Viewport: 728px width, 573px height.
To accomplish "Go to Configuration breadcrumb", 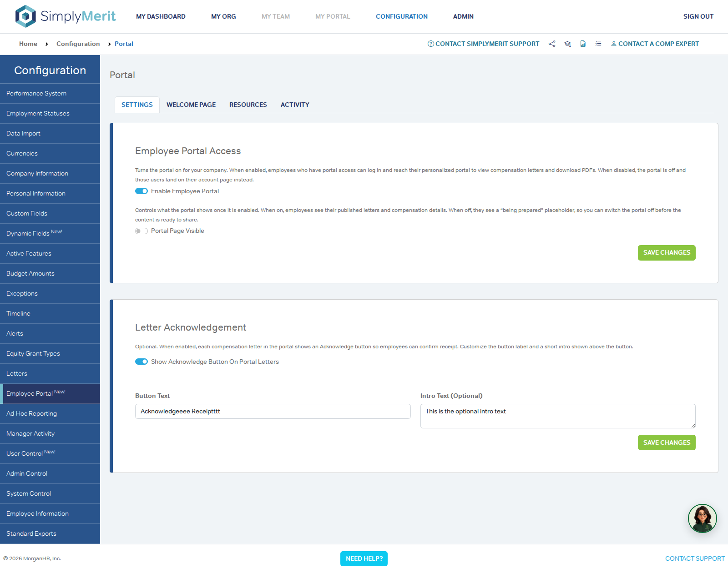I will [x=78, y=44].
